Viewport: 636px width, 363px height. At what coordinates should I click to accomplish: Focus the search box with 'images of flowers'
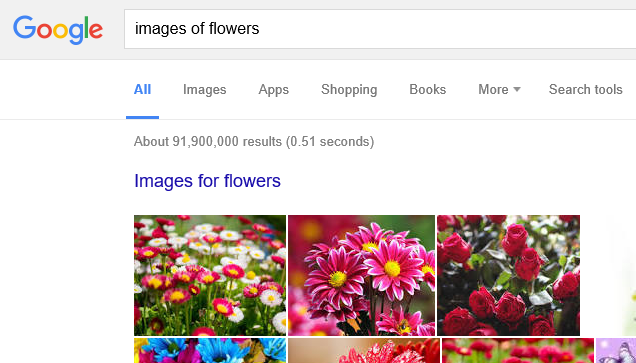coord(380,29)
